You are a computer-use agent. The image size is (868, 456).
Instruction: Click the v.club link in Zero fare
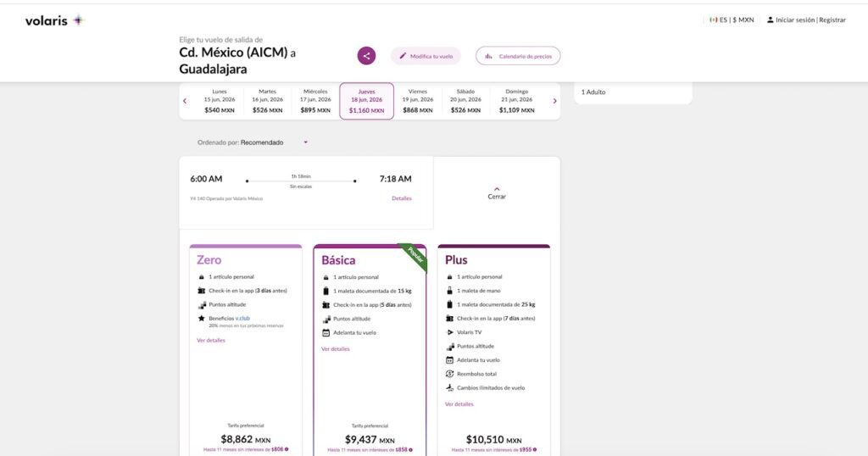(x=242, y=318)
